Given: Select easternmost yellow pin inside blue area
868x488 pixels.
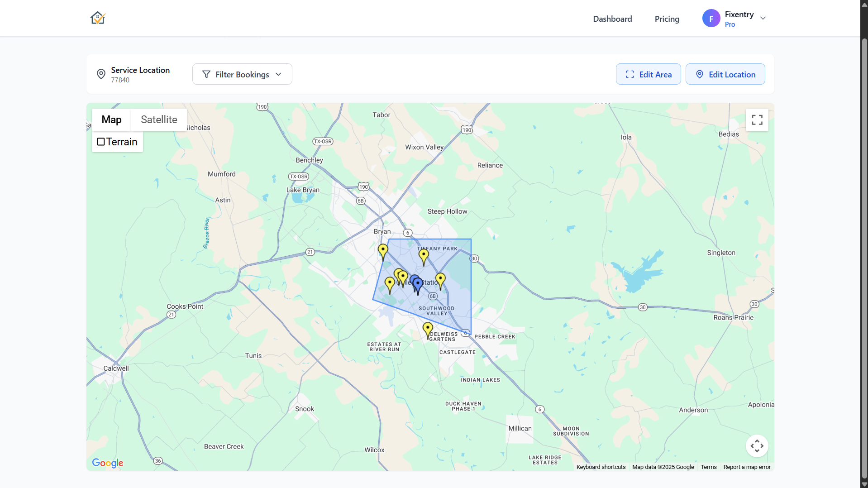Looking at the screenshot, I should tap(440, 281).
